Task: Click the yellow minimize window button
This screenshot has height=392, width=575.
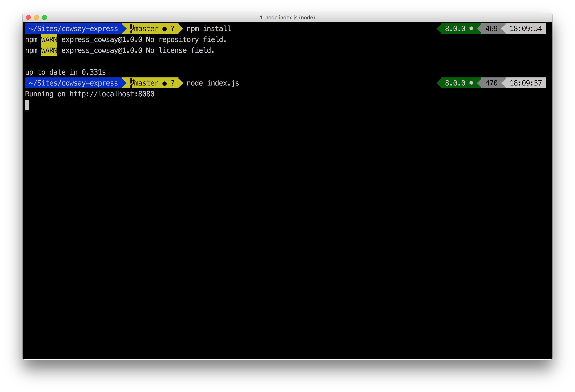Action: [36, 17]
